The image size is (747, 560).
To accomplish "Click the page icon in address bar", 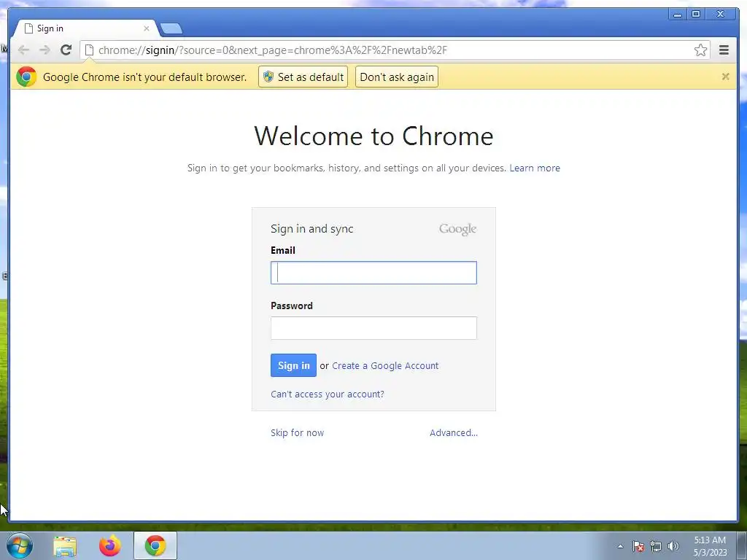I will 89,50.
